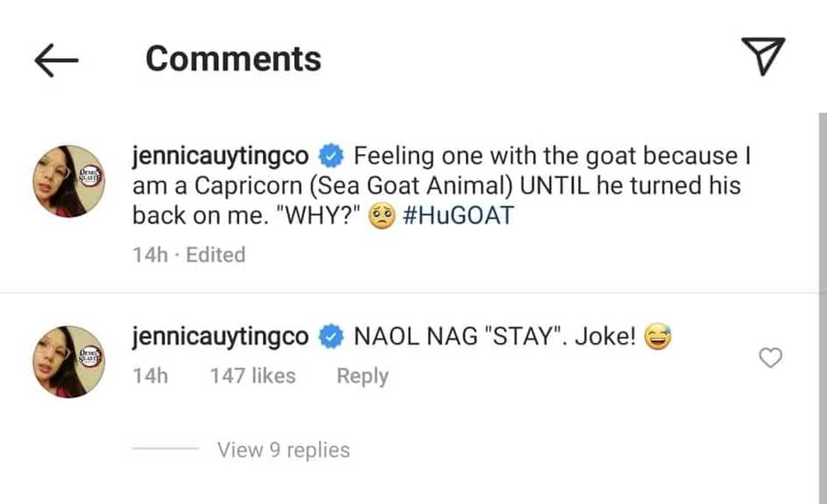Click the "14h · Edited" caption timestamp
This screenshot has width=827, height=504.
(x=188, y=255)
